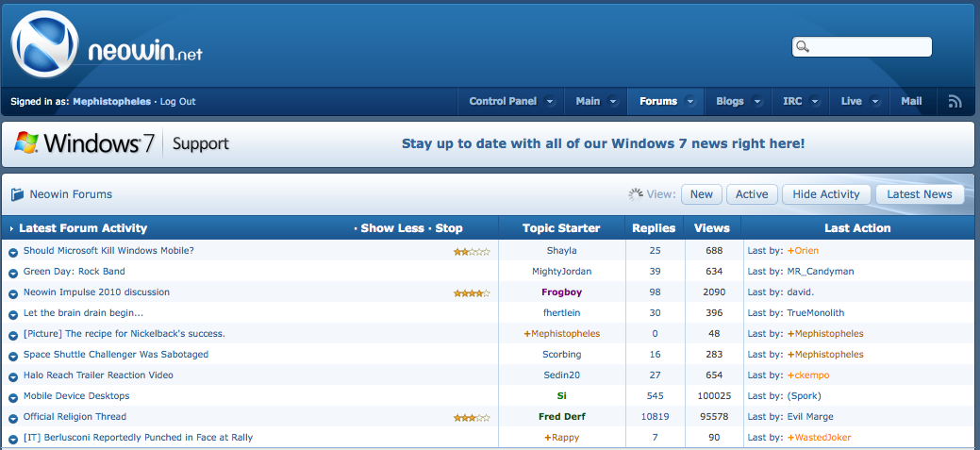Open topic Halo Reach Trailer Reaction Video
The width and height of the screenshot is (980, 450).
[x=98, y=375]
